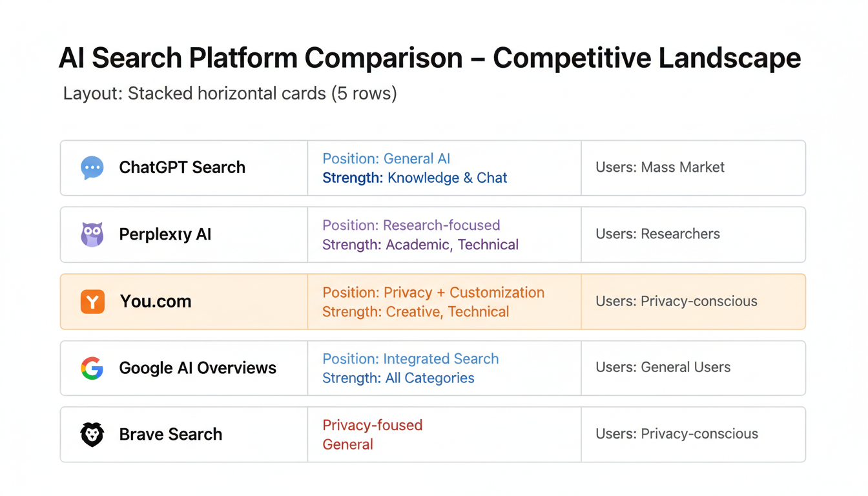Click the Google G logo icon
This screenshot has width=868, height=496.
pos(92,368)
